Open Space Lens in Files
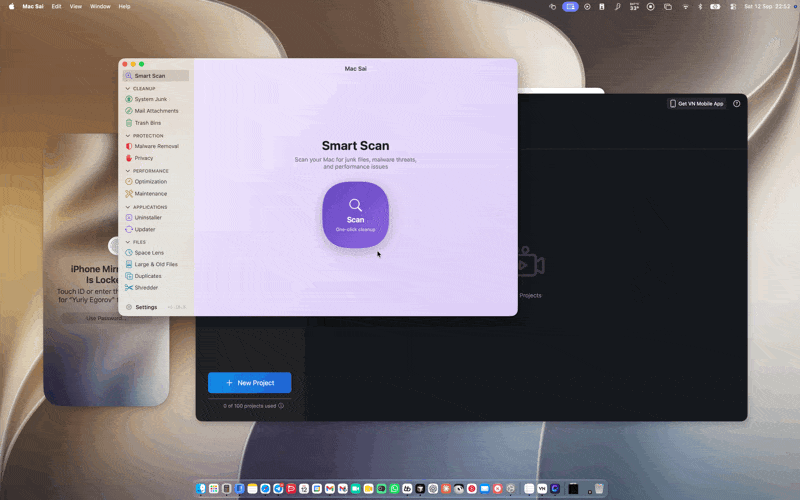Image resolution: width=800 pixels, height=500 pixels. (149, 253)
